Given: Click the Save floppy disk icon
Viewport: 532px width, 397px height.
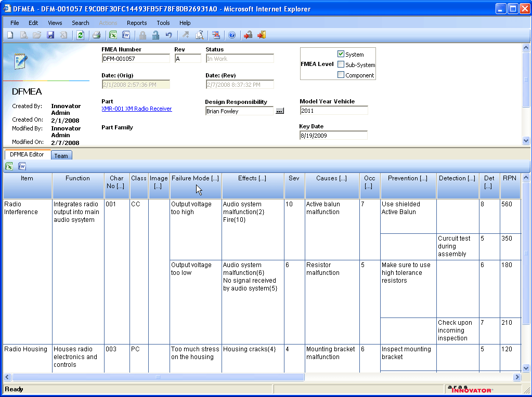Looking at the screenshot, I should [x=50, y=35].
